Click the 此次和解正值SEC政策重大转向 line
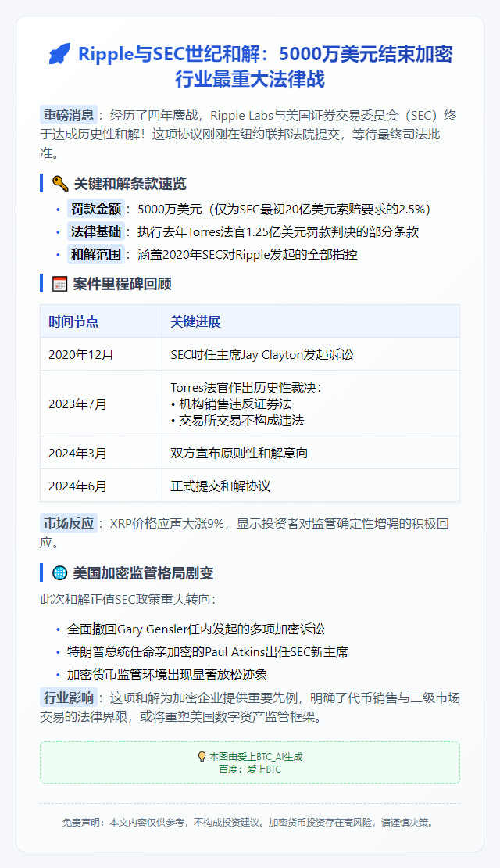 coord(128,600)
